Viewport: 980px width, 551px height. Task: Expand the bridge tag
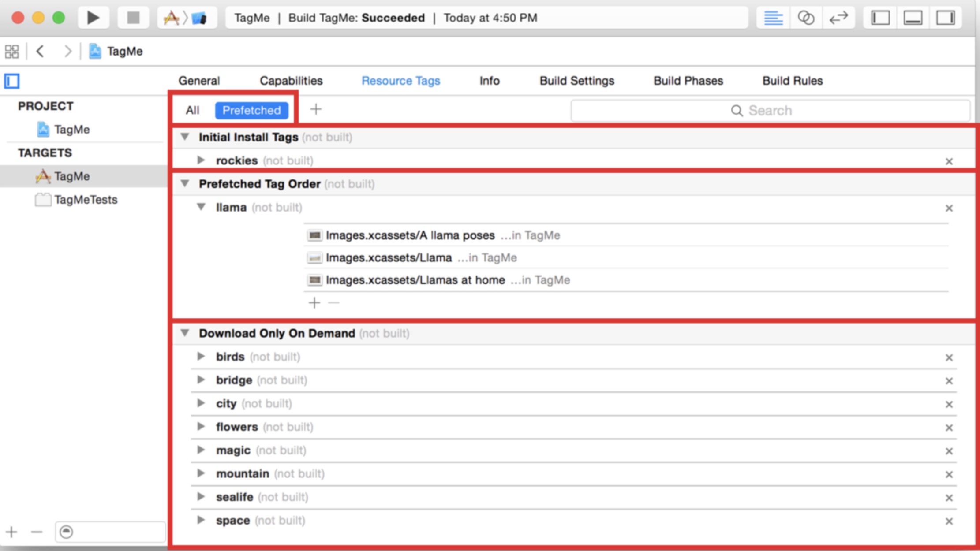pyautogui.click(x=201, y=380)
